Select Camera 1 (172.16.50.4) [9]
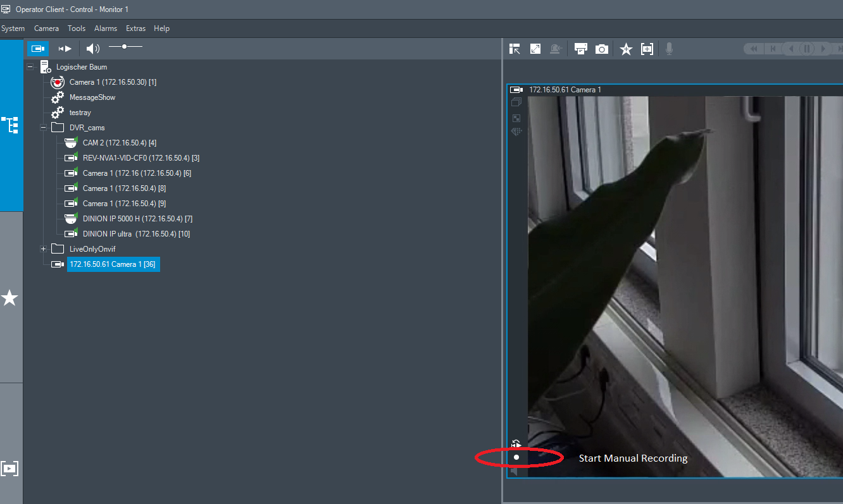Screen dimensions: 843x504 coord(124,204)
